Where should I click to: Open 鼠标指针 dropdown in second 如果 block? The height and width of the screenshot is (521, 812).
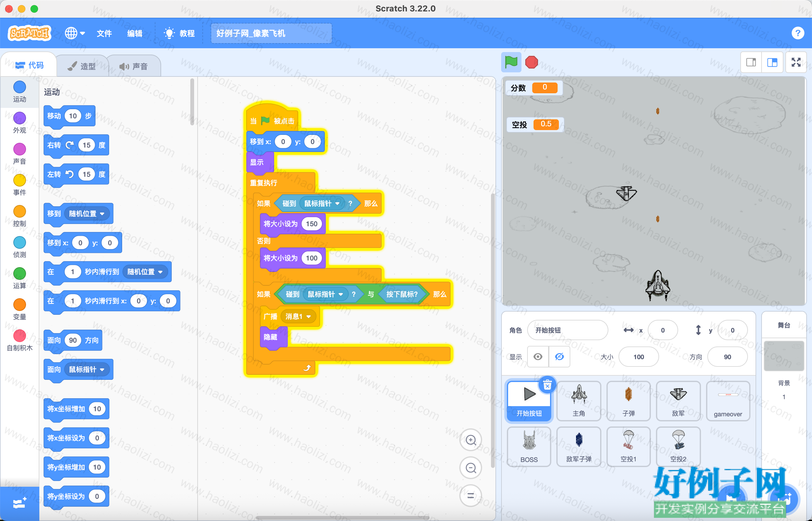click(x=325, y=294)
